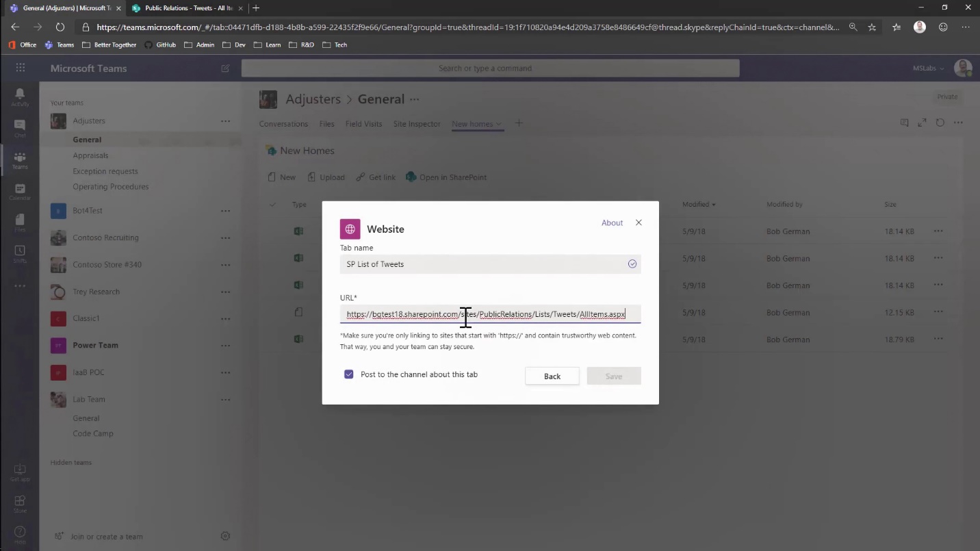980x551 pixels.
Task: Open the Site Inspector tab
Action: 417,124
